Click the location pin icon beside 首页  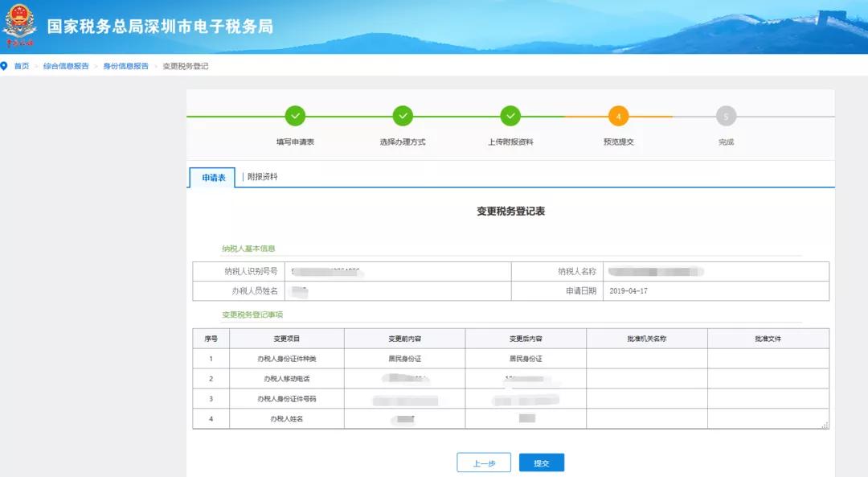(x=6, y=66)
